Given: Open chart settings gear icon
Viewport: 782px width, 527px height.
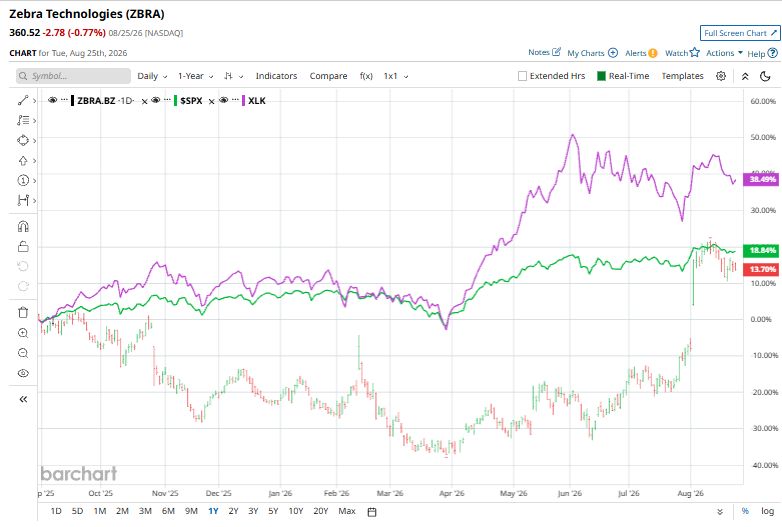Looking at the screenshot, I should pos(721,76).
